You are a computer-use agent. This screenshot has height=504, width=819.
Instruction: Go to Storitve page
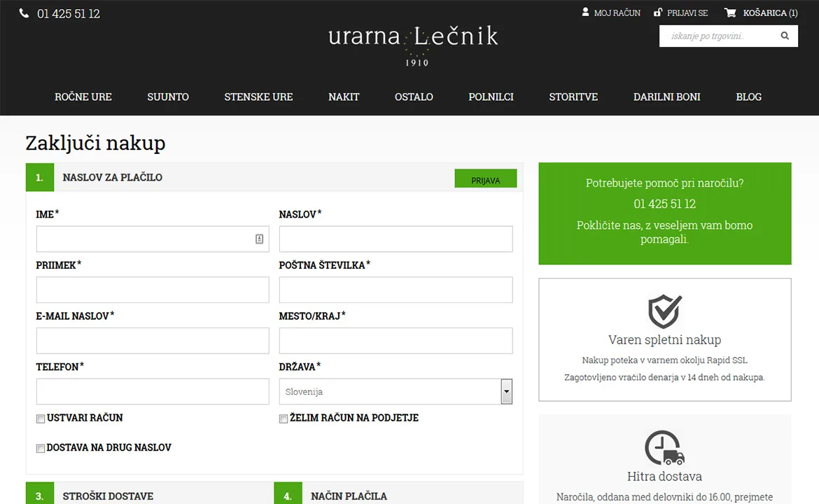click(x=573, y=97)
